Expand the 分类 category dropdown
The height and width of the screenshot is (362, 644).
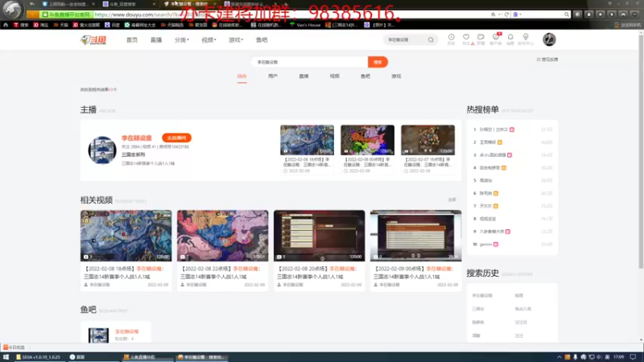(182, 39)
